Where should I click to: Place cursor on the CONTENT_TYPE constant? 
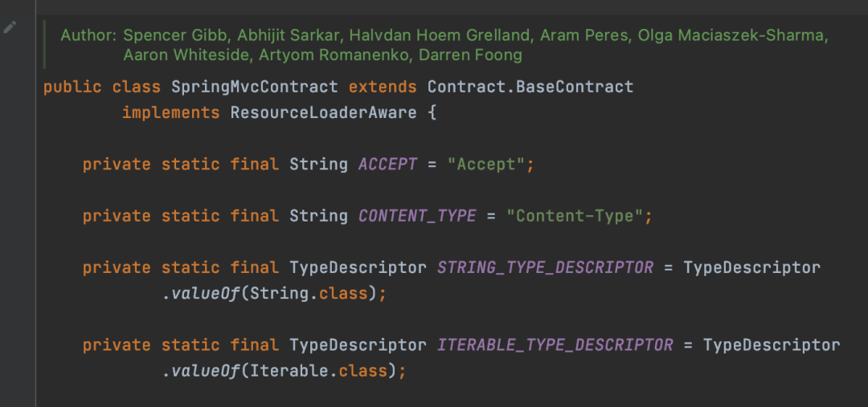[x=417, y=216]
